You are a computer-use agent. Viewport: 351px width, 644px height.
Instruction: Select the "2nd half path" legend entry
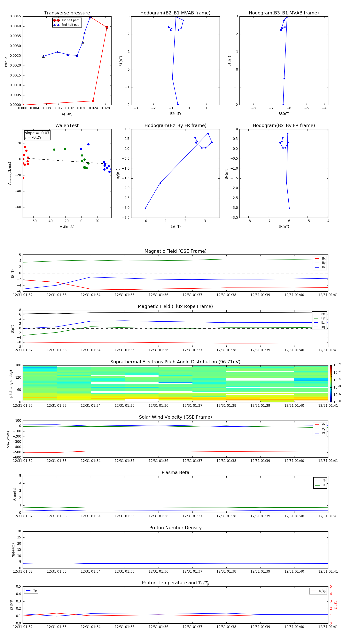coord(67,25)
